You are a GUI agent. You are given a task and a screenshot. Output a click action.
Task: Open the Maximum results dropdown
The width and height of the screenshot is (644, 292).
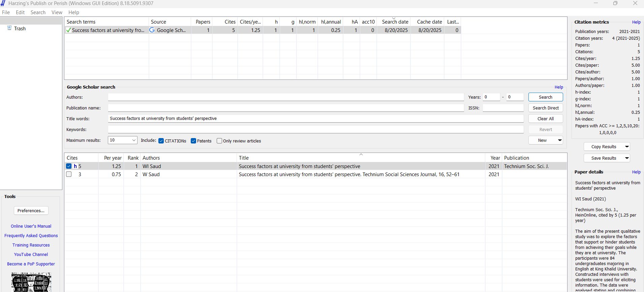point(133,140)
